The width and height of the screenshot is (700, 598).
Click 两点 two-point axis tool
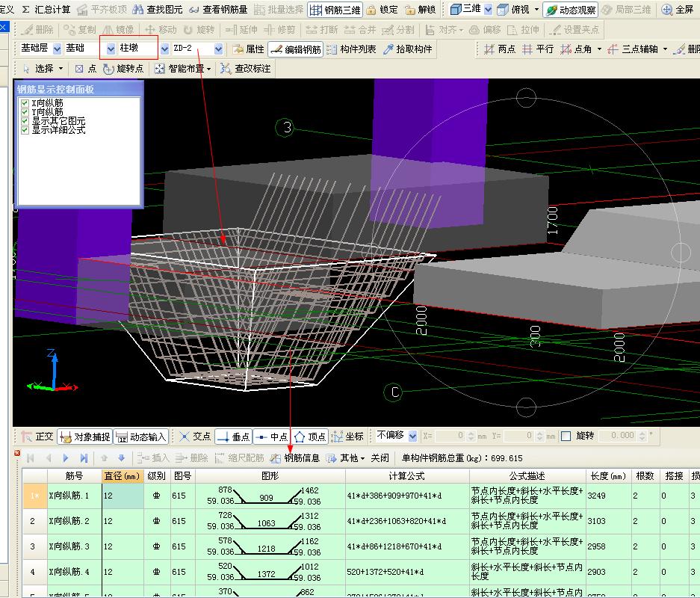click(x=500, y=49)
